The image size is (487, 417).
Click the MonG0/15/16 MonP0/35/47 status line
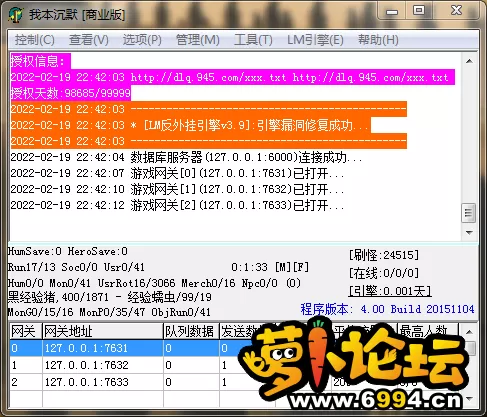tap(109, 312)
